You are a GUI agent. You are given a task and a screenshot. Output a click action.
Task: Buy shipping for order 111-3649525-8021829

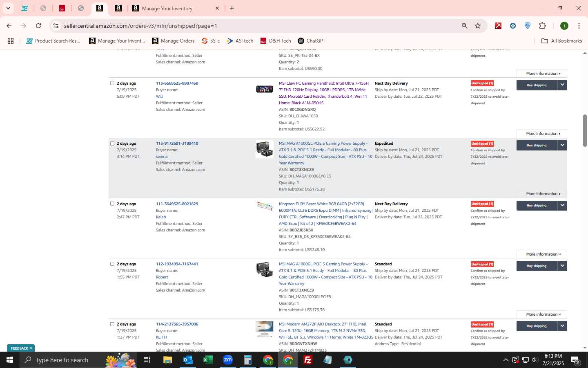537,205
